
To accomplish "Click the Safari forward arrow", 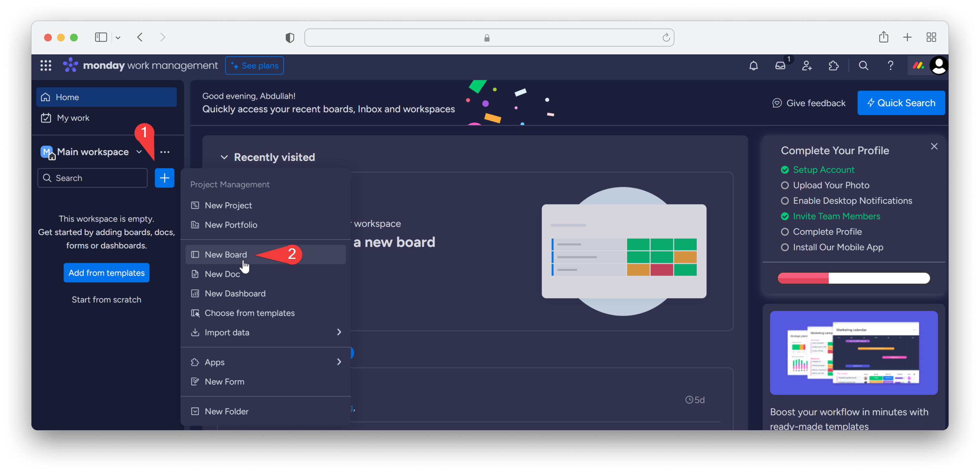I will (x=162, y=37).
